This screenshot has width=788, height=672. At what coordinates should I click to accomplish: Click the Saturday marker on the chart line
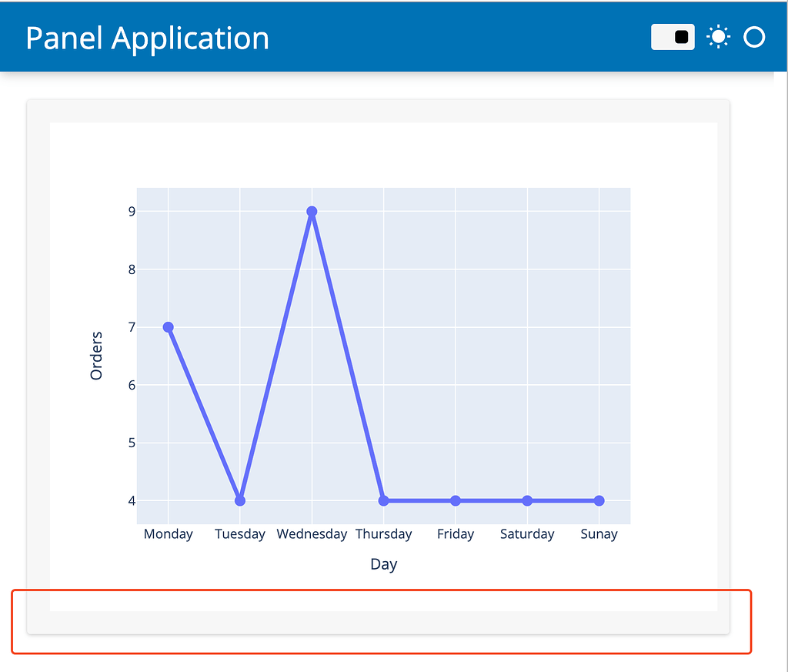[x=527, y=500]
